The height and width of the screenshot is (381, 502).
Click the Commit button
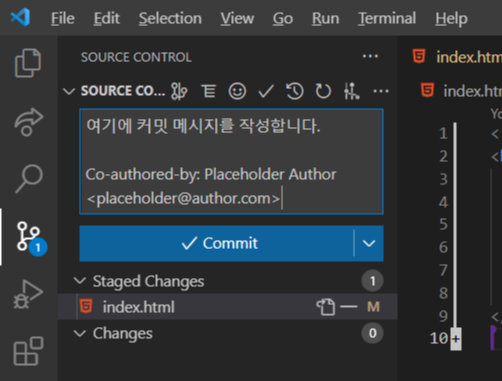[216, 243]
